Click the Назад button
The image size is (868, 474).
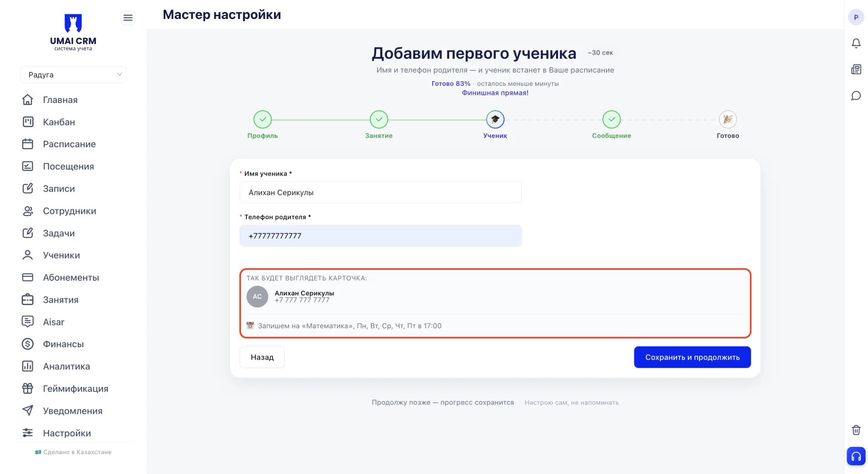(262, 357)
